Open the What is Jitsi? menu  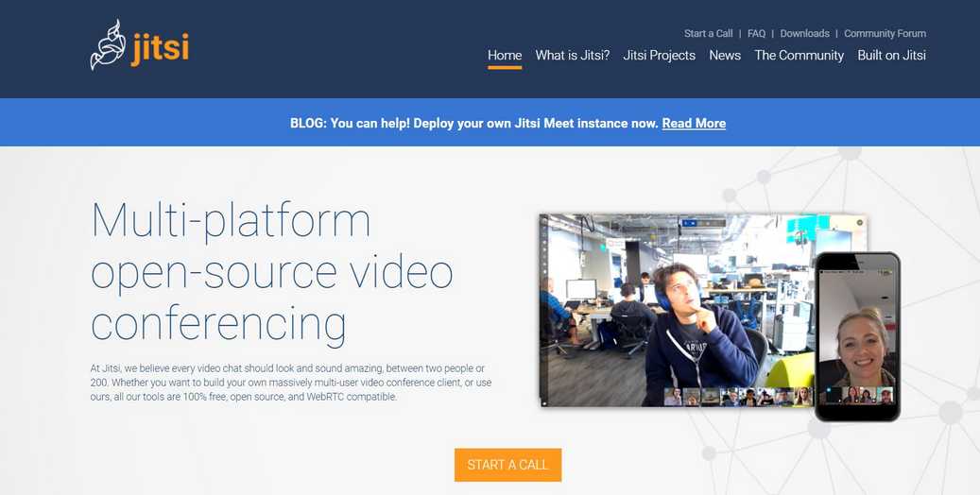point(572,56)
